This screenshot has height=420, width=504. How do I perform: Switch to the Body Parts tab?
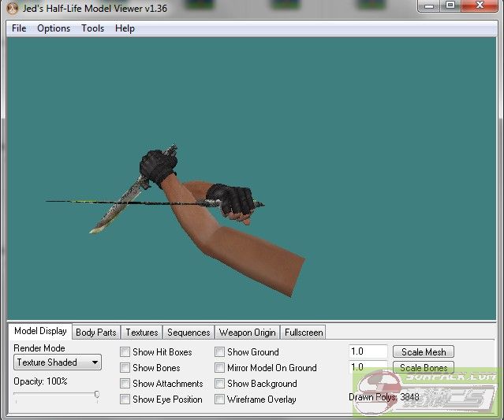(95, 333)
